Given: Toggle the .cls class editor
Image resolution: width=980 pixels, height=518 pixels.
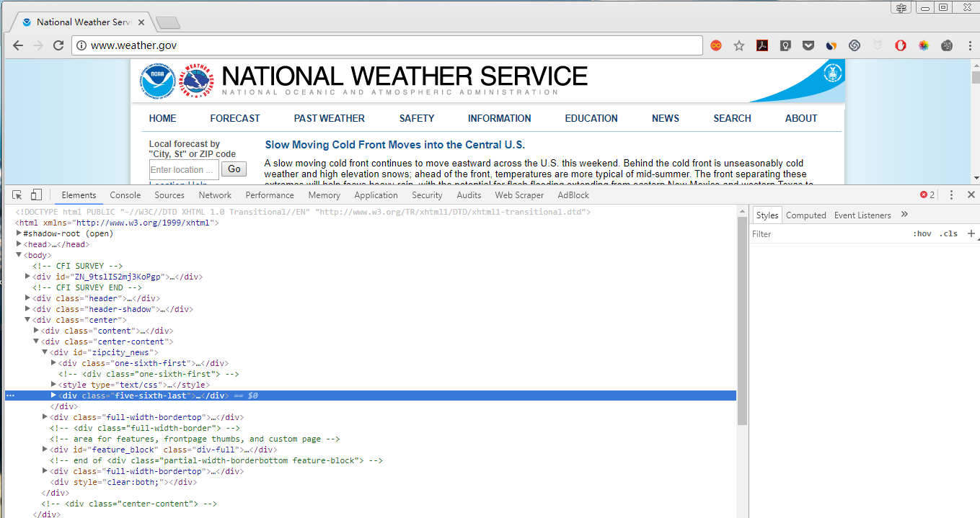Looking at the screenshot, I should tap(948, 233).
